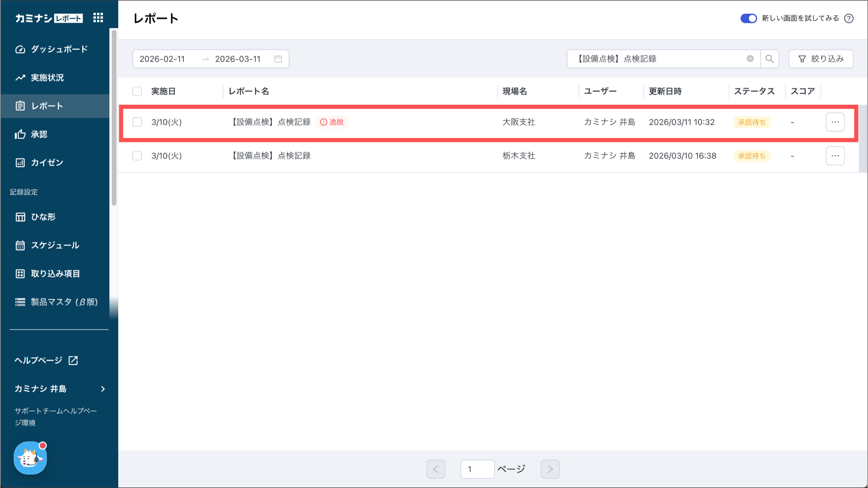Click the 逸脱 deviation badge
868x488 pixels.
coord(332,122)
